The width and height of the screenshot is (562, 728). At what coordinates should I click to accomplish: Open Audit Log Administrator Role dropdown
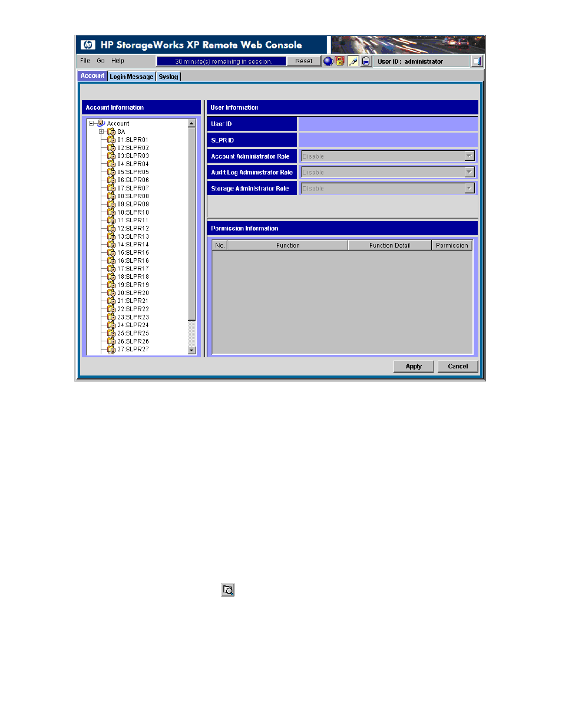coord(470,172)
